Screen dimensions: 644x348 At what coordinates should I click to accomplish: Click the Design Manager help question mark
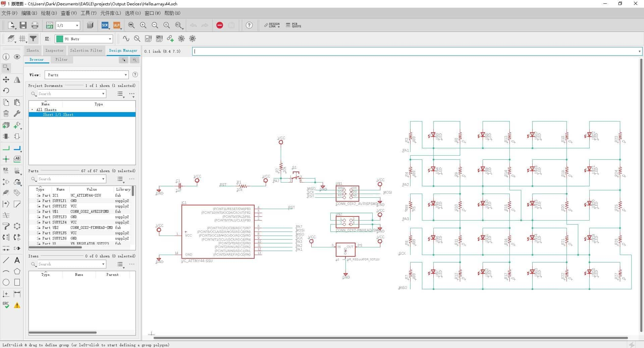click(x=135, y=75)
